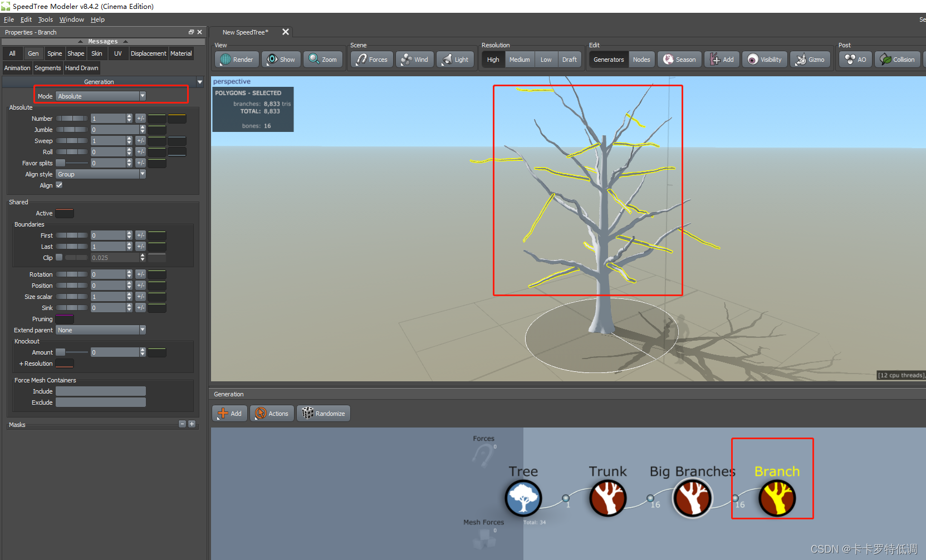Collapse the Masks section with minus
This screenshot has width=926, height=560.
[182, 424]
